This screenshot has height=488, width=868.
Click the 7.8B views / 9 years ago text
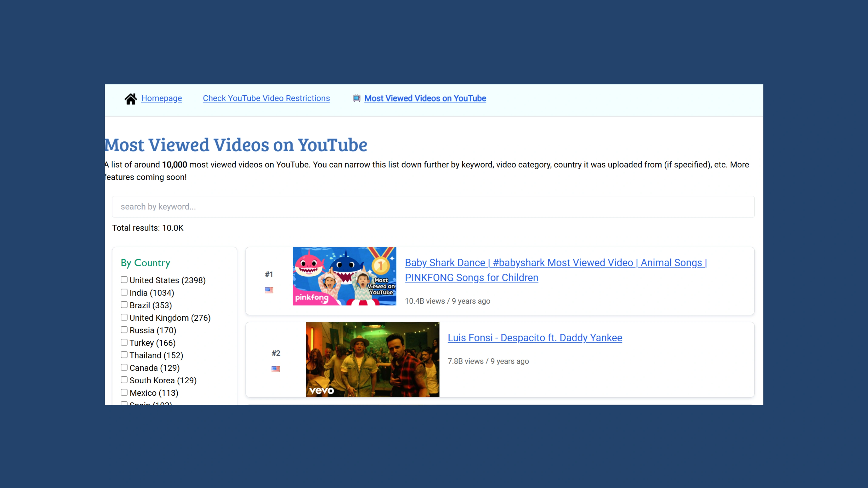[x=488, y=361]
